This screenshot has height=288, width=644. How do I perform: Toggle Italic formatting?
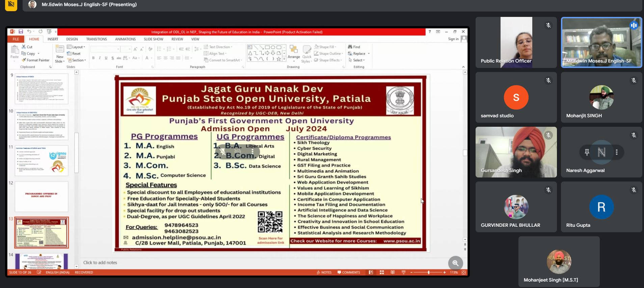[x=100, y=58]
